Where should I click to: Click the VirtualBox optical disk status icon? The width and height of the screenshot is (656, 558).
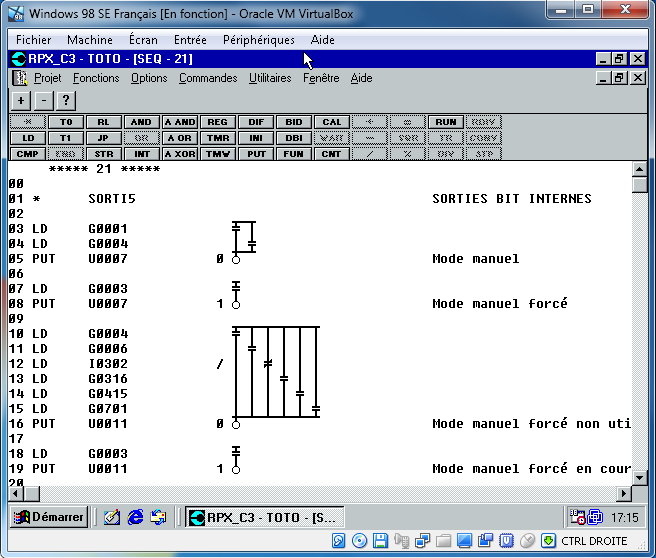click(359, 541)
